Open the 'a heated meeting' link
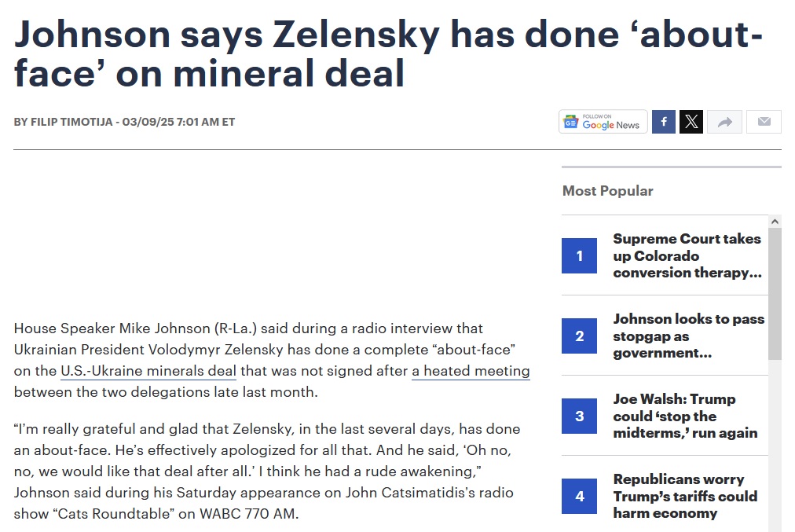Image resolution: width=795 pixels, height=532 pixels. tap(471, 370)
